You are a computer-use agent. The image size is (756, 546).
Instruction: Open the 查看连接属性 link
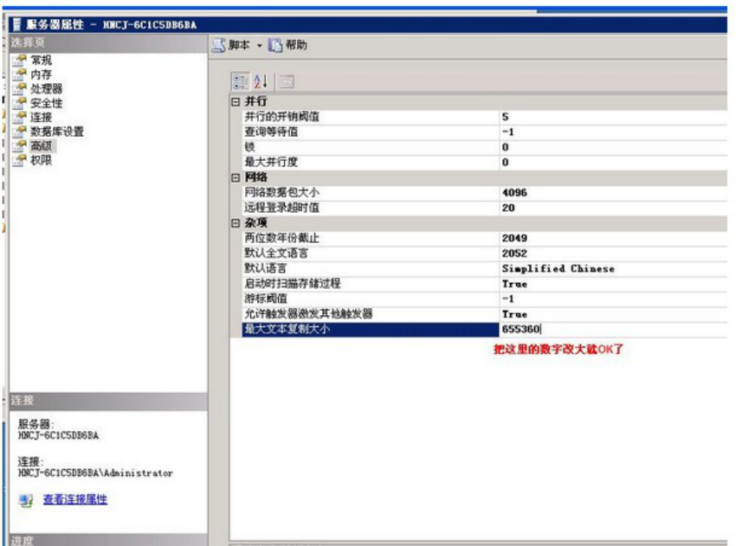(74, 500)
